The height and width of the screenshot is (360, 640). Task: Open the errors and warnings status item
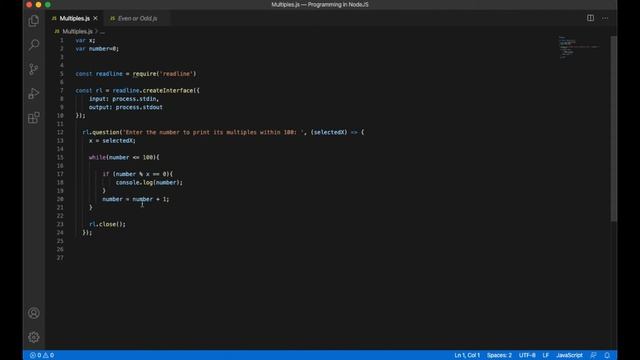coord(42,355)
